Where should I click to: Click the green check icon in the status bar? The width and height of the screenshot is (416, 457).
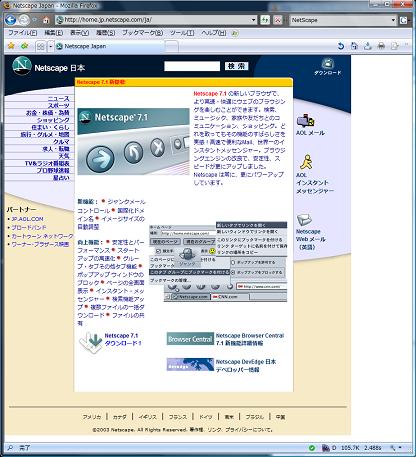coord(312,448)
